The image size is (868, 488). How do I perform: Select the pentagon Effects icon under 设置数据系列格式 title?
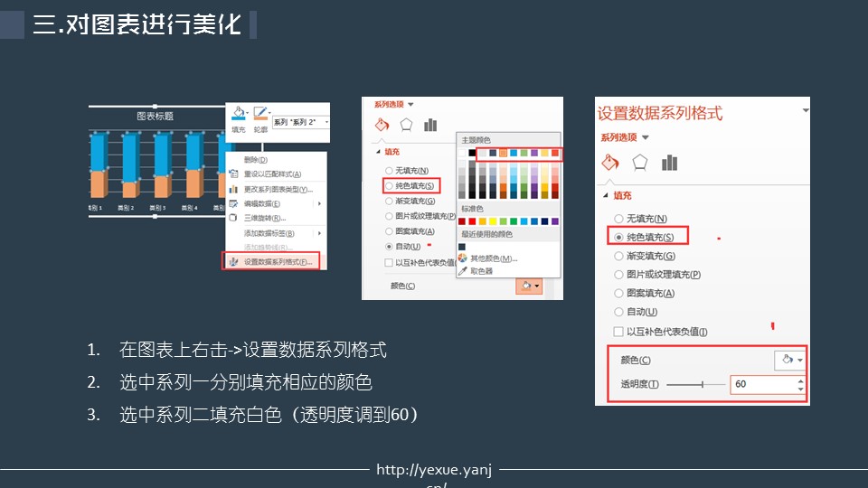coord(640,163)
